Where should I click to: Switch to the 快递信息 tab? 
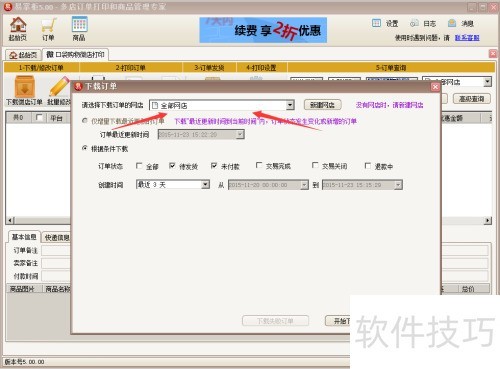[57, 237]
